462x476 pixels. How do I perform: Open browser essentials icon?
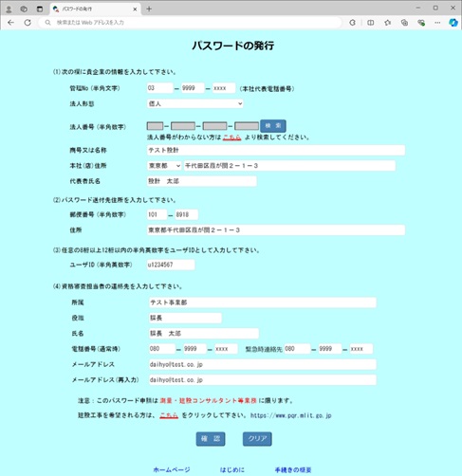pos(421,23)
